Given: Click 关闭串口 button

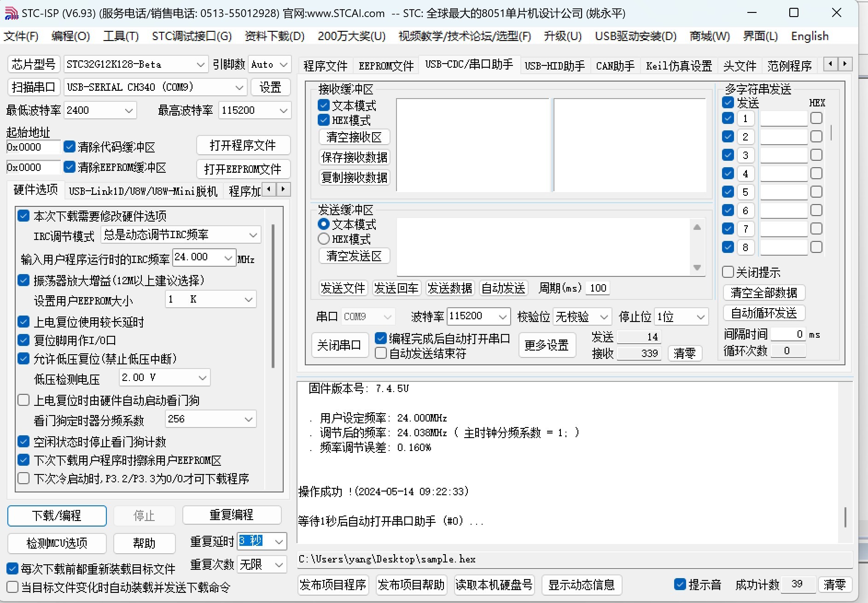Looking at the screenshot, I should (339, 345).
